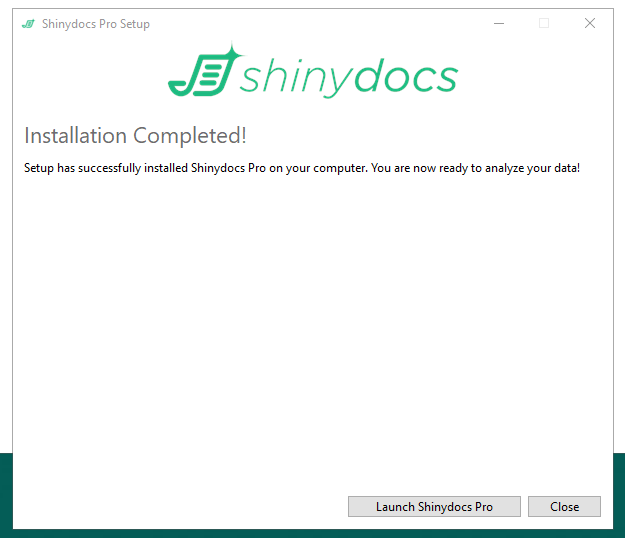
Task: Click the word "Installation" in the heading
Action: [76, 136]
